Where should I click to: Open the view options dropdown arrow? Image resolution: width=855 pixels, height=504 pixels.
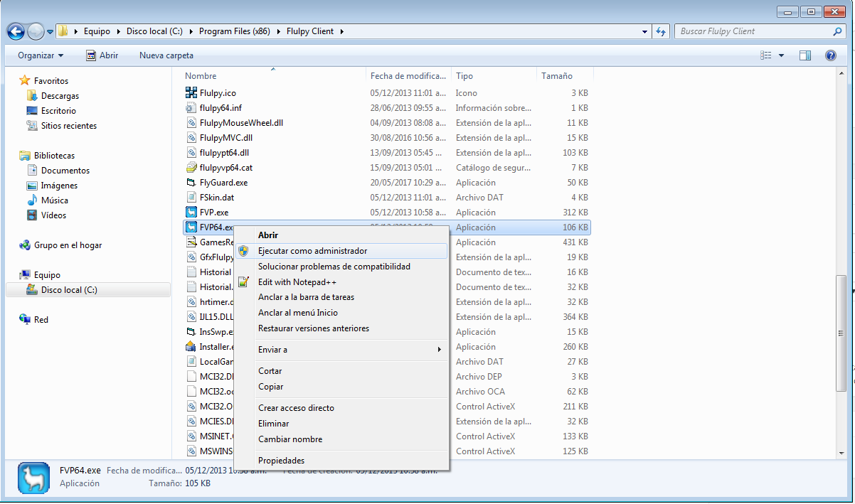point(781,55)
